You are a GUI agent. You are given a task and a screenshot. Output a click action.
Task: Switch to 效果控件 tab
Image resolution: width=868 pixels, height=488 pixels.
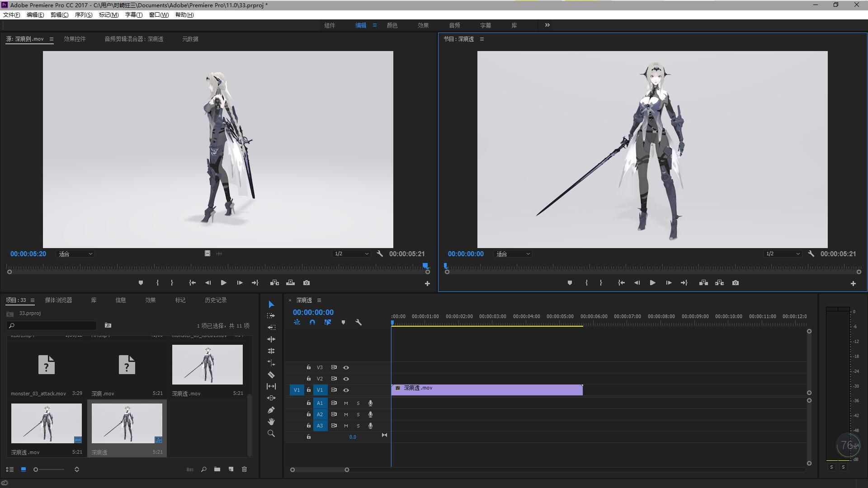pyautogui.click(x=75, y=39)
